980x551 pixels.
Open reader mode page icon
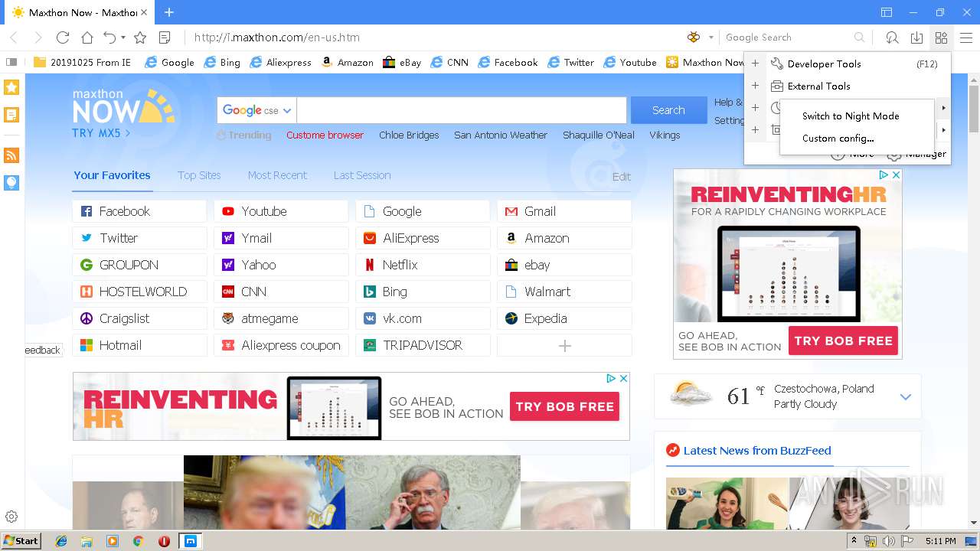(x=164, y=37)
